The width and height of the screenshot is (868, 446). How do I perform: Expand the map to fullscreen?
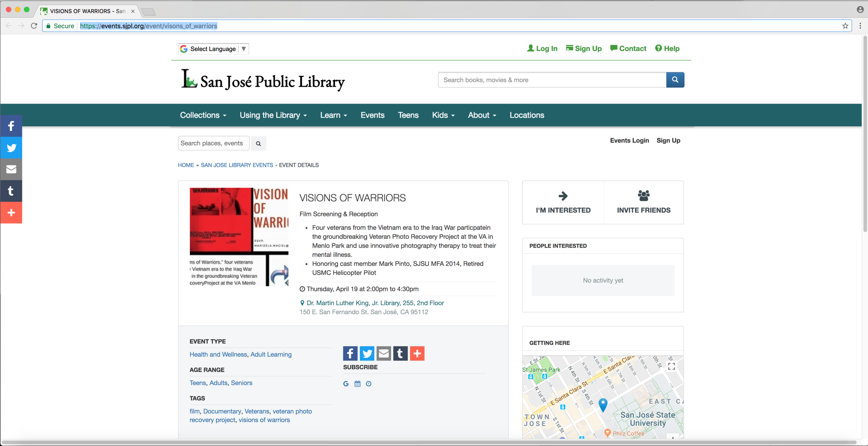point(671,366)
